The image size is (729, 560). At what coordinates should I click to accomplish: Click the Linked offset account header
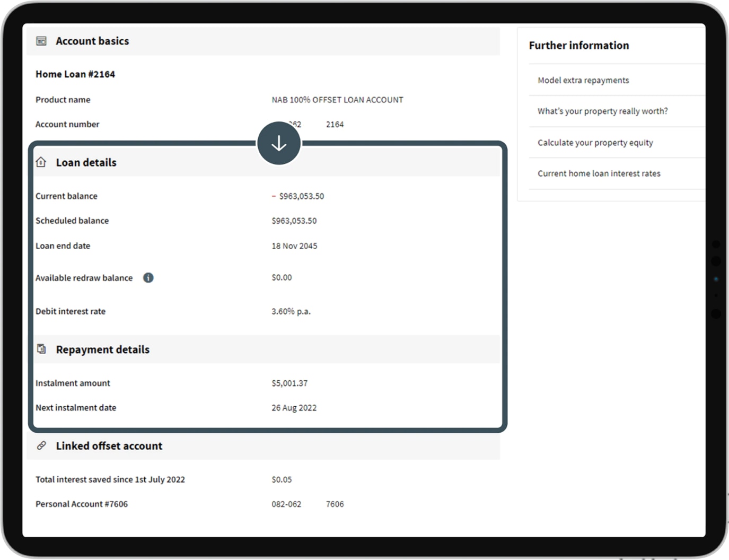(x=109, y=446)
